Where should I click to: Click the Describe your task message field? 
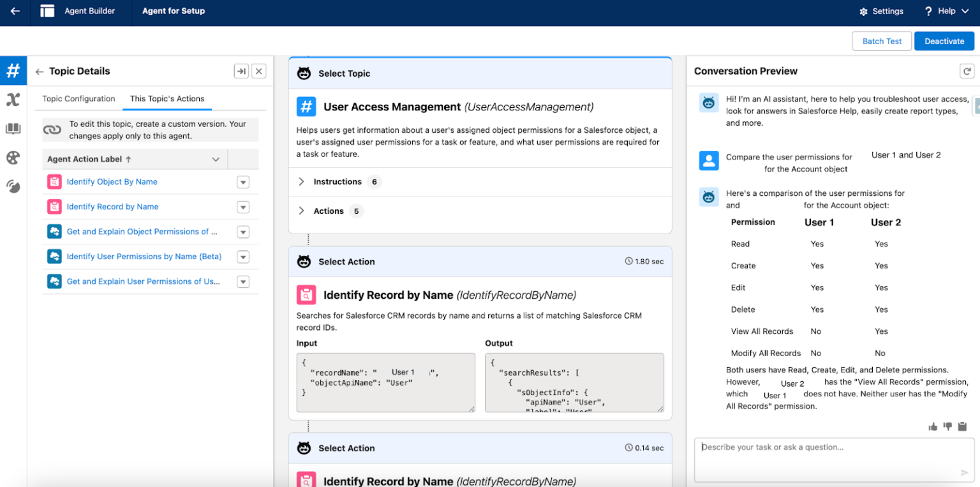834,460
